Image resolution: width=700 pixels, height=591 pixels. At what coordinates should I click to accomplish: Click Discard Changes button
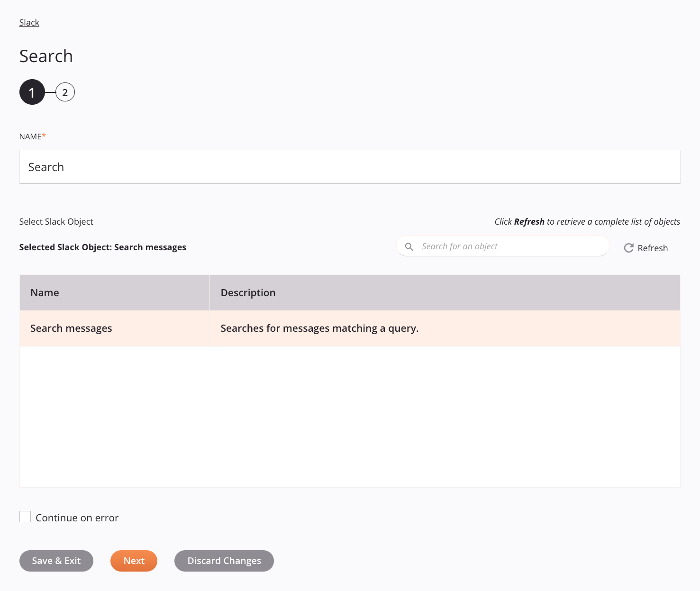point(224,561)
